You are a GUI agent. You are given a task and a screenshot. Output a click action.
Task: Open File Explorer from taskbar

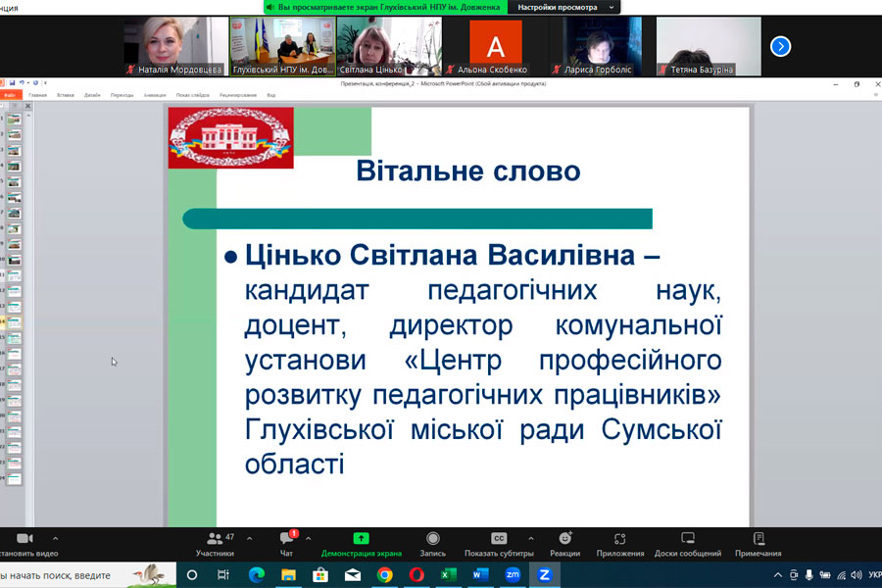[x=288, y=575]
